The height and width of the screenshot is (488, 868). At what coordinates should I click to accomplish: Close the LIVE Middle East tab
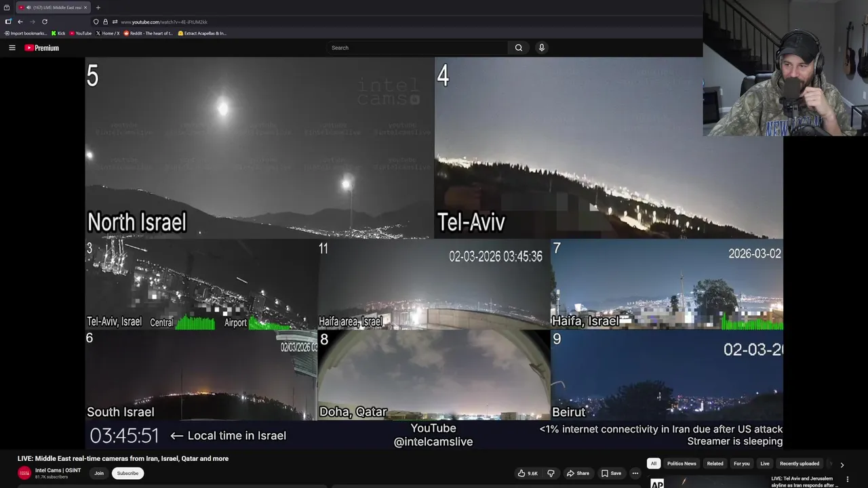[87, 7]
